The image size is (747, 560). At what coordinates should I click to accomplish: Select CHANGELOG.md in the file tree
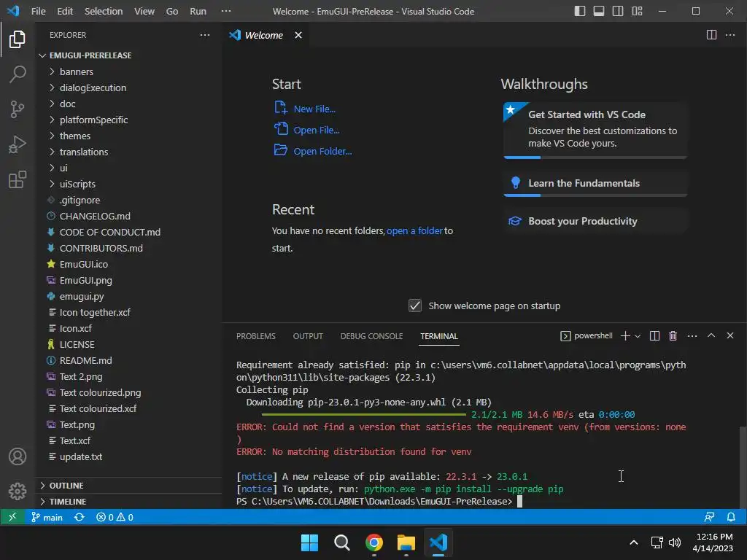click(x=95, y=216)
